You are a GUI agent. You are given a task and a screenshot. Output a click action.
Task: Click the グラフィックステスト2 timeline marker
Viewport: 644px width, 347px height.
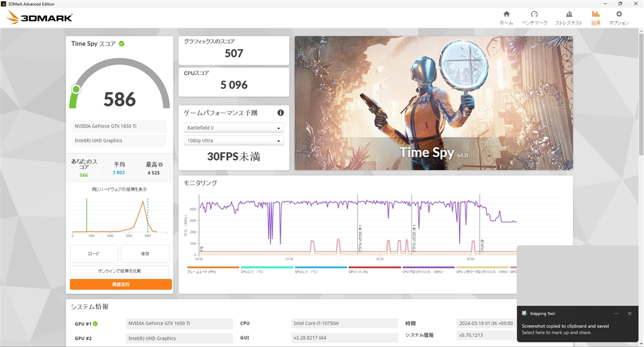pos(414,239)
